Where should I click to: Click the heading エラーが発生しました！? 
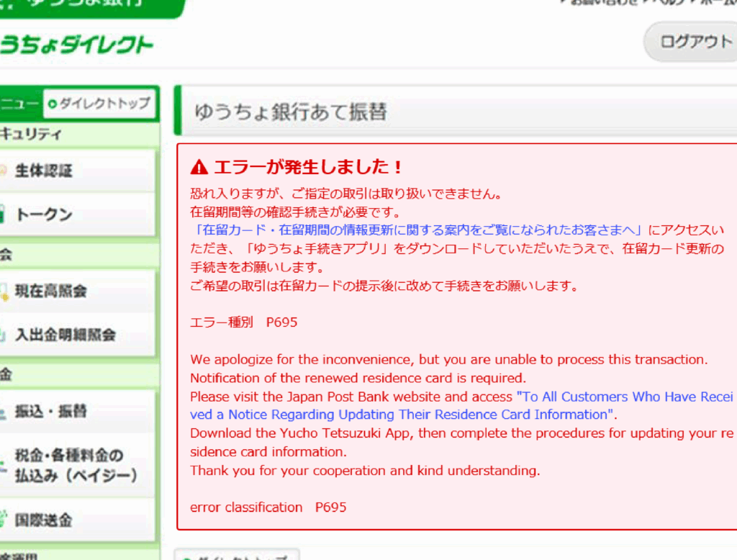point(308,167)
